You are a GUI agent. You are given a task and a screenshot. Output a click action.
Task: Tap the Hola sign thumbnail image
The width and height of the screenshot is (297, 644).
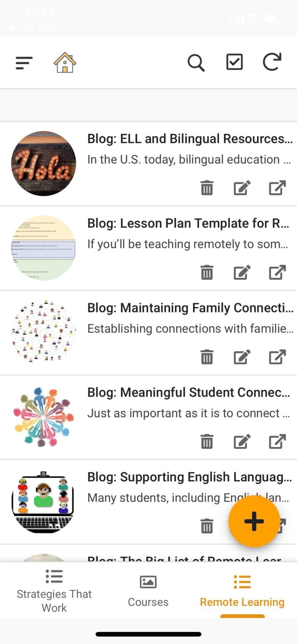44,164
